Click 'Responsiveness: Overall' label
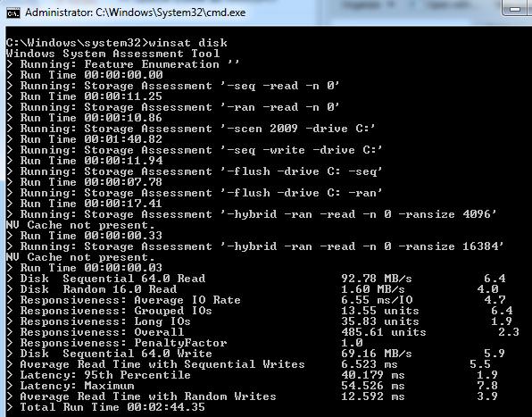 point(102,332)
